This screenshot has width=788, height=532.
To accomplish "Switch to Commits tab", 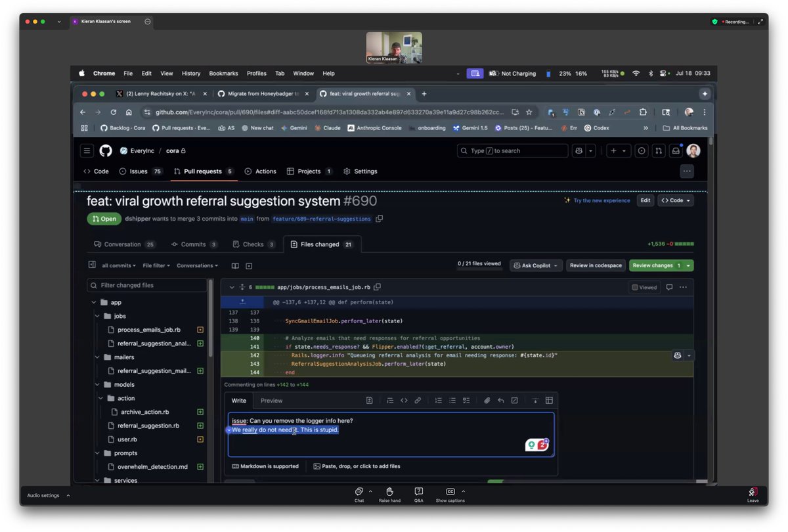I will click(194, 244).
